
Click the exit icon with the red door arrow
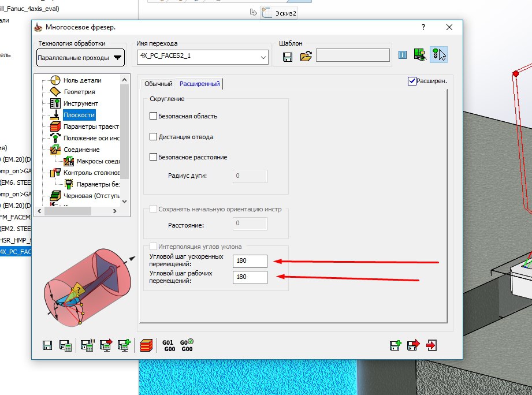(431, 345)
